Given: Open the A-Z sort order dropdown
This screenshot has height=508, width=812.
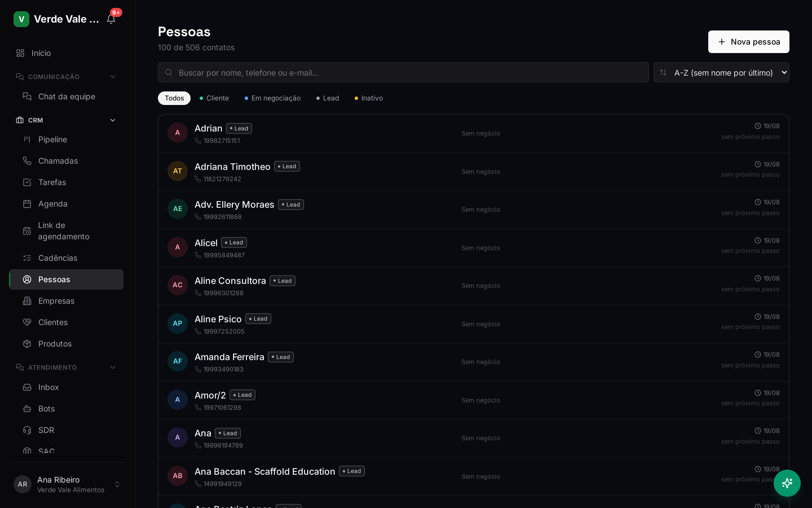Looking at the screenshot, I should click(721, 73).
